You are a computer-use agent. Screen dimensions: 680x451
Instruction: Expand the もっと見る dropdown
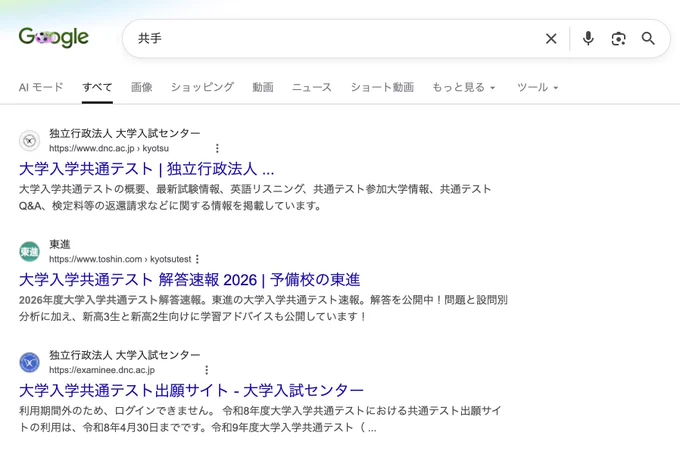(464, 87)
